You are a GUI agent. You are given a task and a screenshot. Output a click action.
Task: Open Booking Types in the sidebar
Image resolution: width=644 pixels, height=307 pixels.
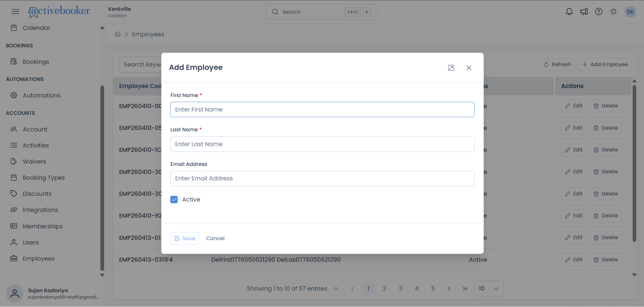click(x=44, y=178)
